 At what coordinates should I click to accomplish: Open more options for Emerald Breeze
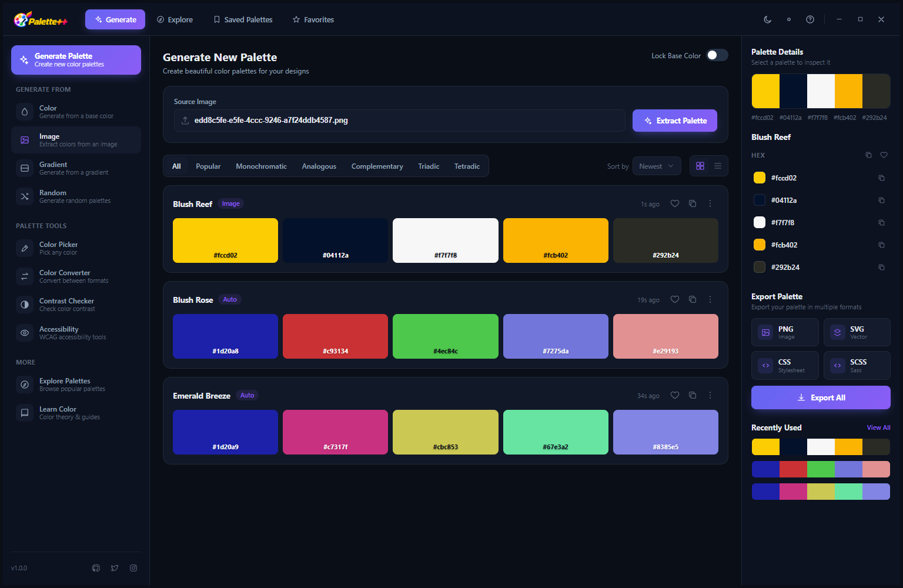click(710, 395)
